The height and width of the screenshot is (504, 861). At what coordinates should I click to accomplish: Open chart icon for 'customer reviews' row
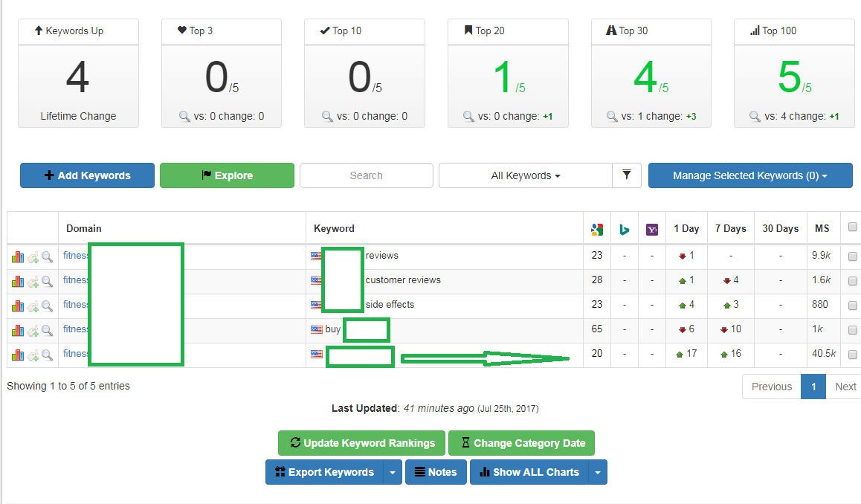pos(18,281)
